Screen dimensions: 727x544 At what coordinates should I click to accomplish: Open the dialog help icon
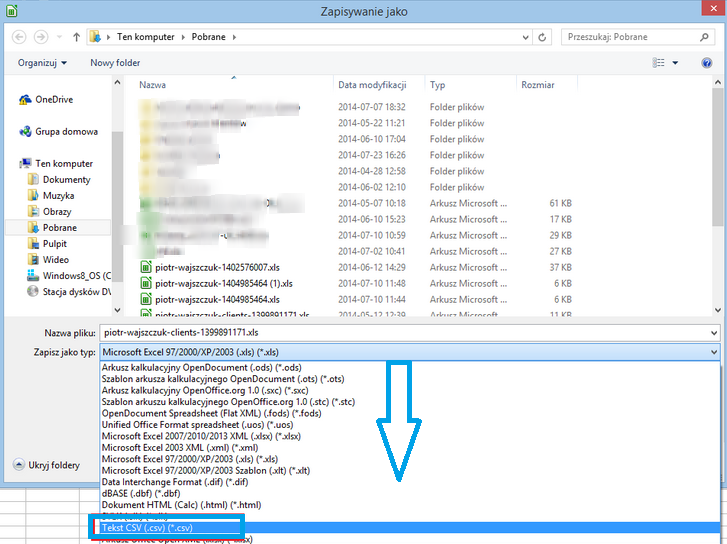pos(707,63)
